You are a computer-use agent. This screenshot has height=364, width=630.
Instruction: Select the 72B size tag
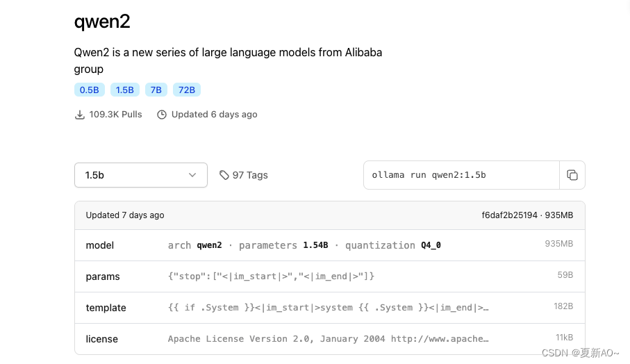point(187,90)
